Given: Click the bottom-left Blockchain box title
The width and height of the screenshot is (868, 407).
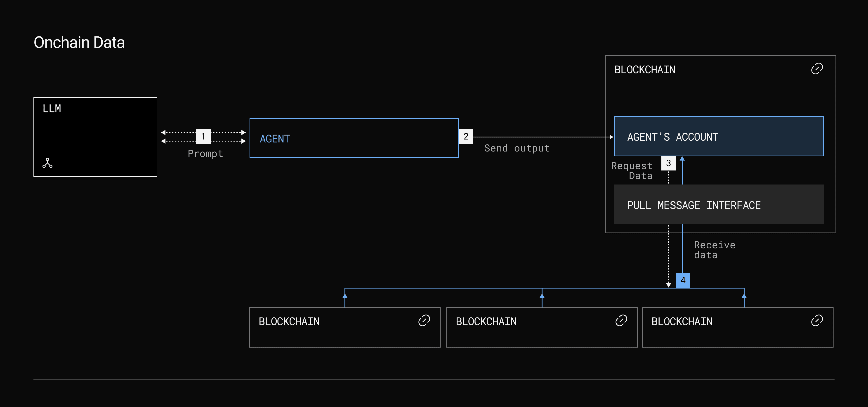Looking at the screenshot, I should click(x=289, y=322).
